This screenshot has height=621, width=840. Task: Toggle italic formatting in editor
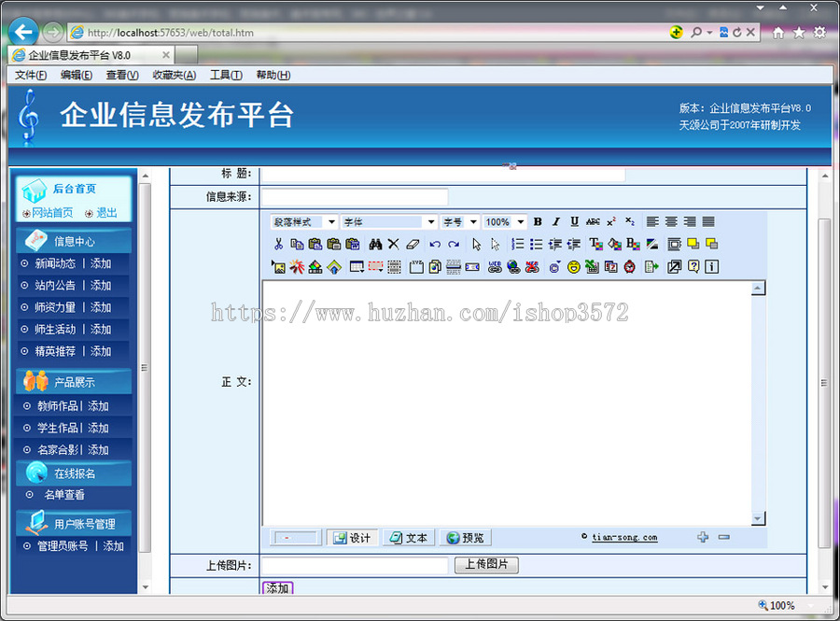tap(556, 222)
